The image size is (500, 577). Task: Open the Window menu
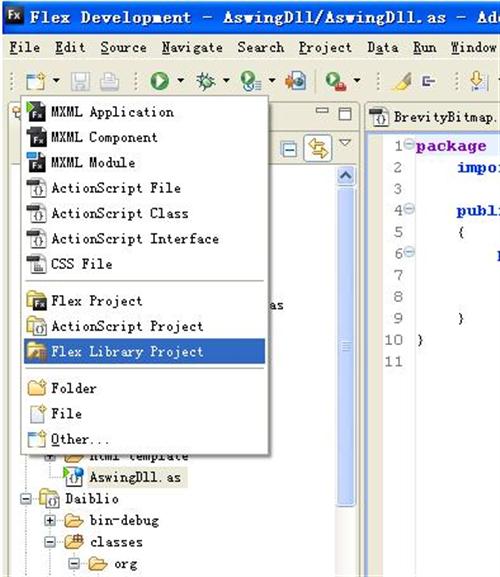(474, 47)
